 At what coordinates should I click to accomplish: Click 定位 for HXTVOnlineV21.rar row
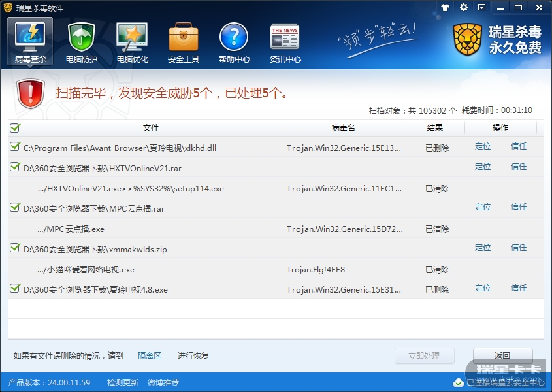tap(483, 166)
